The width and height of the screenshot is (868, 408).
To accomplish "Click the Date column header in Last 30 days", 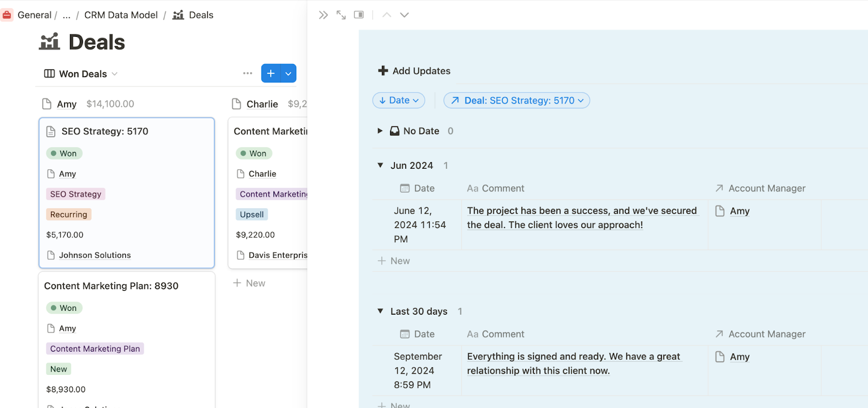I will 418,334.
